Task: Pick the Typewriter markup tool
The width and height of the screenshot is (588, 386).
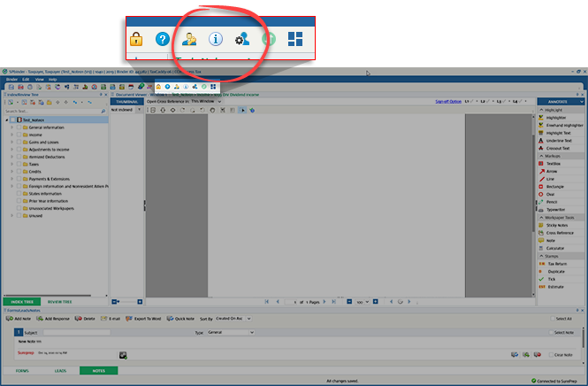Action: (557, 210)
